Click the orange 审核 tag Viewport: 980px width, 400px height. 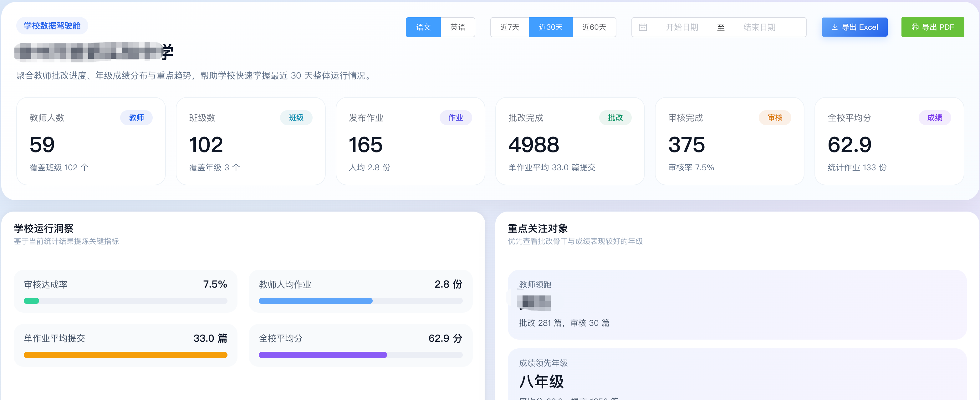[x=775, y=118]
